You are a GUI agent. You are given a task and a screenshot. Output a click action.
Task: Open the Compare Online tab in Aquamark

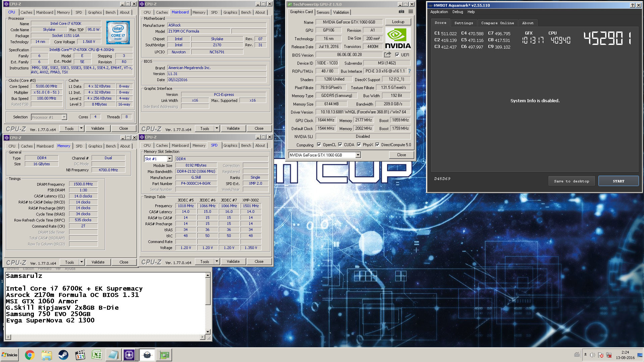[x=497, y=23]
